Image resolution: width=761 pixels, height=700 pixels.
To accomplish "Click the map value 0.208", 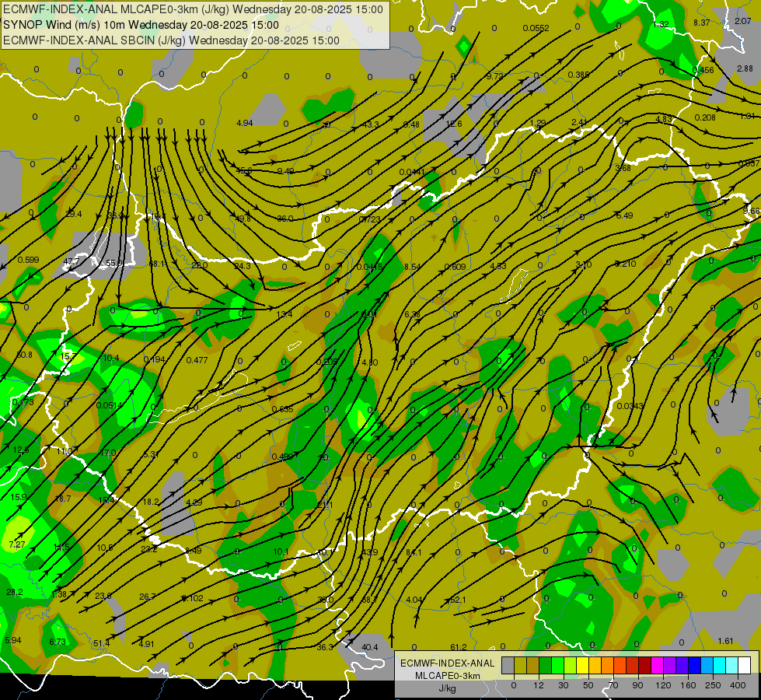I will pyautogui.click(x=705, y=117).
